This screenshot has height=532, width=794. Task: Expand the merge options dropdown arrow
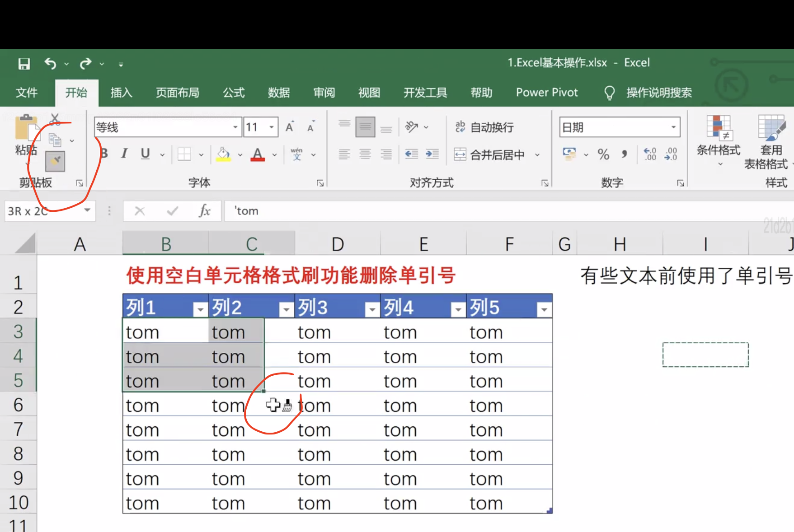537,155
